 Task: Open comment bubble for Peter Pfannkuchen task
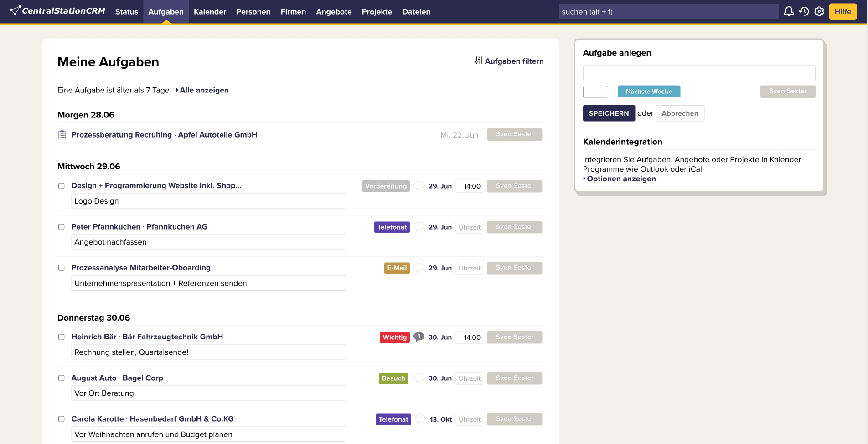pos(418,227)
